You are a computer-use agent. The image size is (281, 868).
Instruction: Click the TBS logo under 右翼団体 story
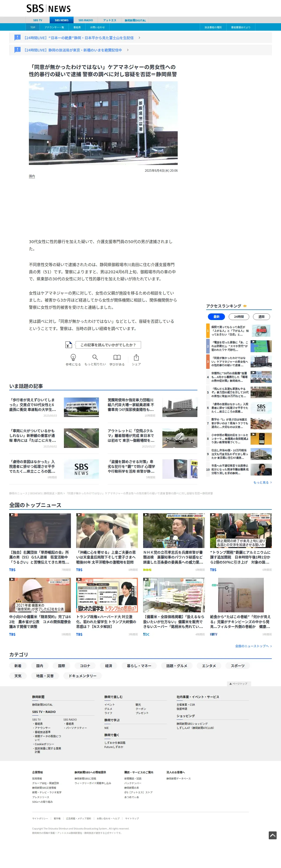(12, 570)
